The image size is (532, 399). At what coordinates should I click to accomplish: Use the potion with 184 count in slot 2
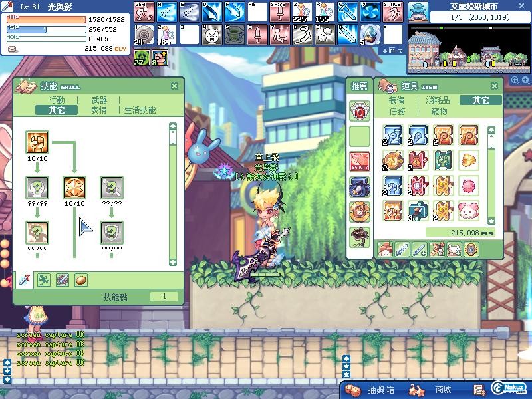tap(167, 35)
